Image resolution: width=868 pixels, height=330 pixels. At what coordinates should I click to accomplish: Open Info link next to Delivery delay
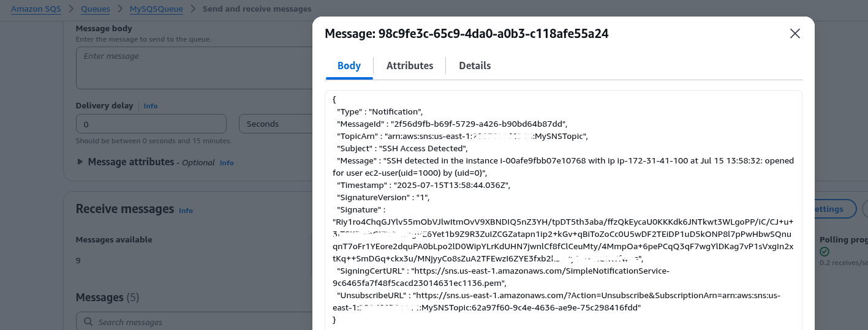[x=151, y=106]
